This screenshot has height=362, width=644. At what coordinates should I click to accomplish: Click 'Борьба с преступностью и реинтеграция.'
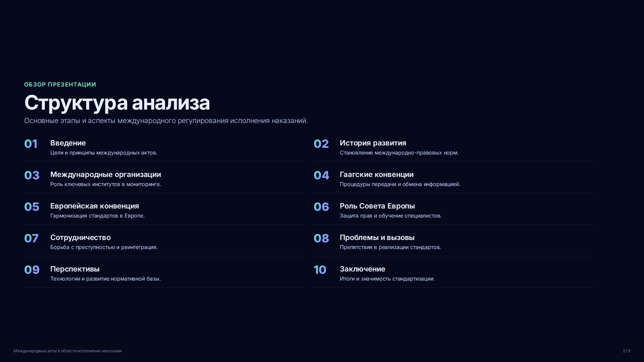[104, 247]
